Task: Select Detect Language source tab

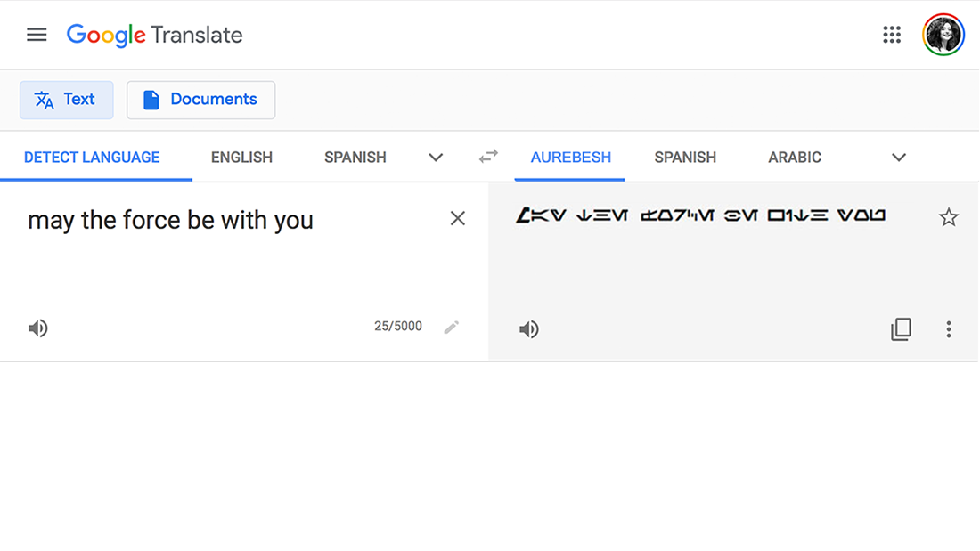Action: point(92,158)
